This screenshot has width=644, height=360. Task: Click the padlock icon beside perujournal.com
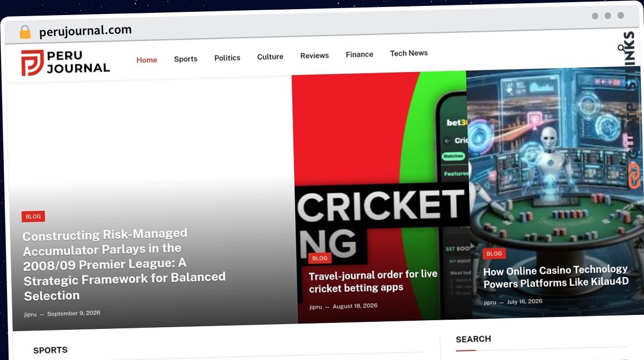tap(25, 32)
